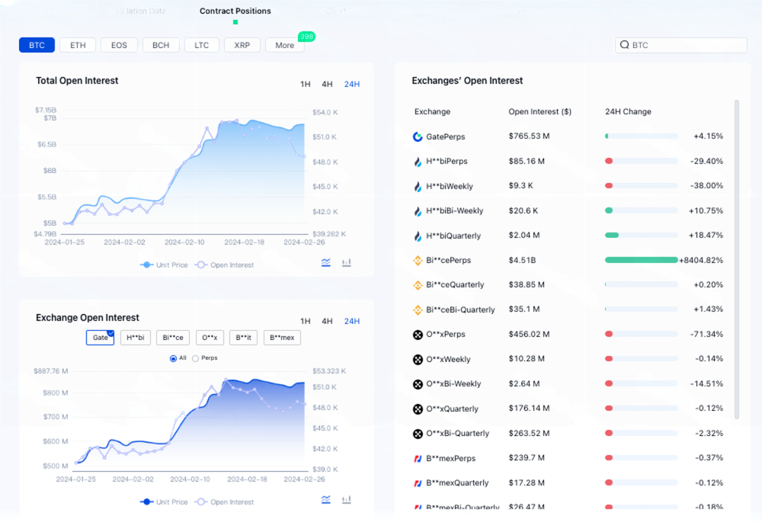Switch Total Open Interest to bar chart view

pyautogui.click(x=347, y=262)
